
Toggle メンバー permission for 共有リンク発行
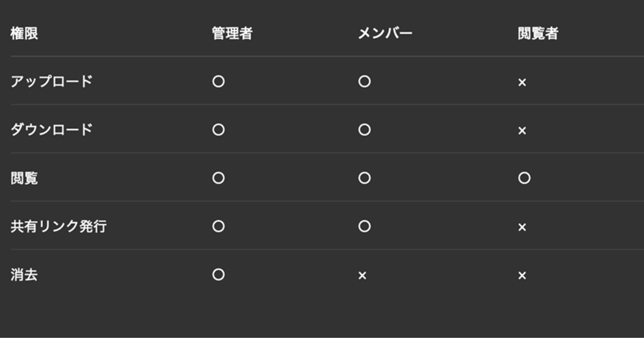(x=364, y=226)
